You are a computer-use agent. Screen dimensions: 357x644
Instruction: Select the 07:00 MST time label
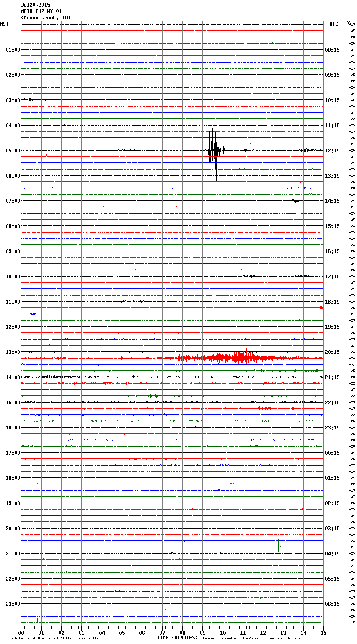13,201
